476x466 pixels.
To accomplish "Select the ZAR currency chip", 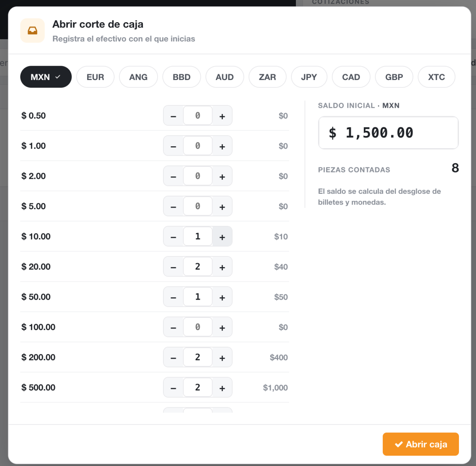I will (267, 77).
